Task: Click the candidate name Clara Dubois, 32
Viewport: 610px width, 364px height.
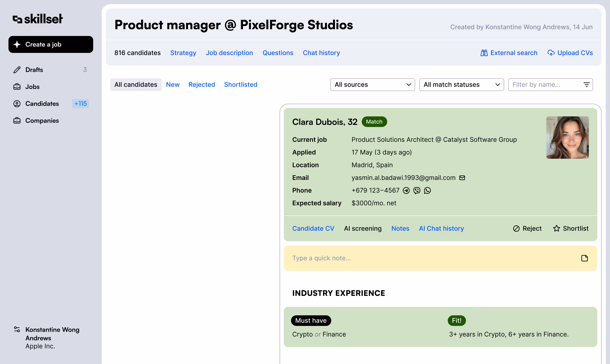Action: pos(325,122)
